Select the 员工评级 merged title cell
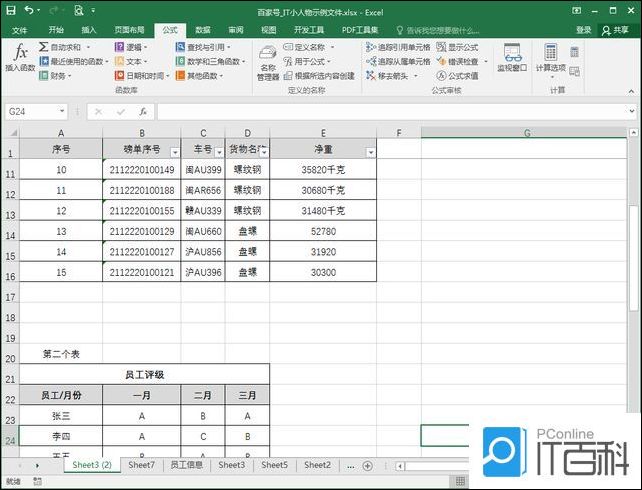 145,374
